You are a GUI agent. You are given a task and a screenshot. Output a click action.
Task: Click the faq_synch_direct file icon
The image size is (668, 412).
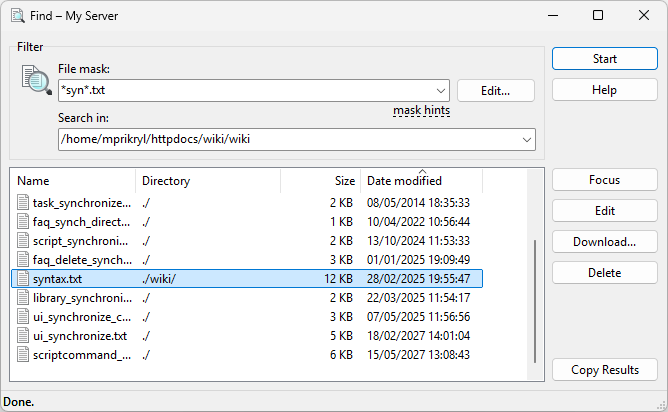click(23, 221)
